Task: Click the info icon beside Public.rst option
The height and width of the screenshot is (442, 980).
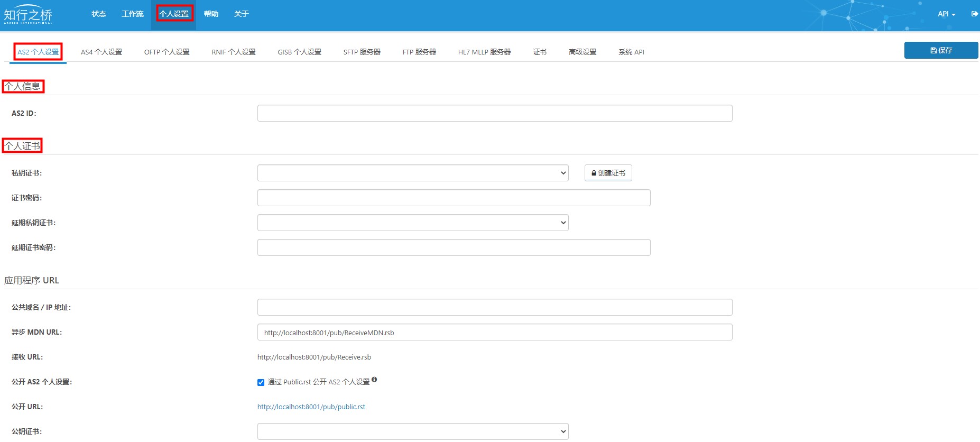Action: pyautogui.click(x=374, y=380)
